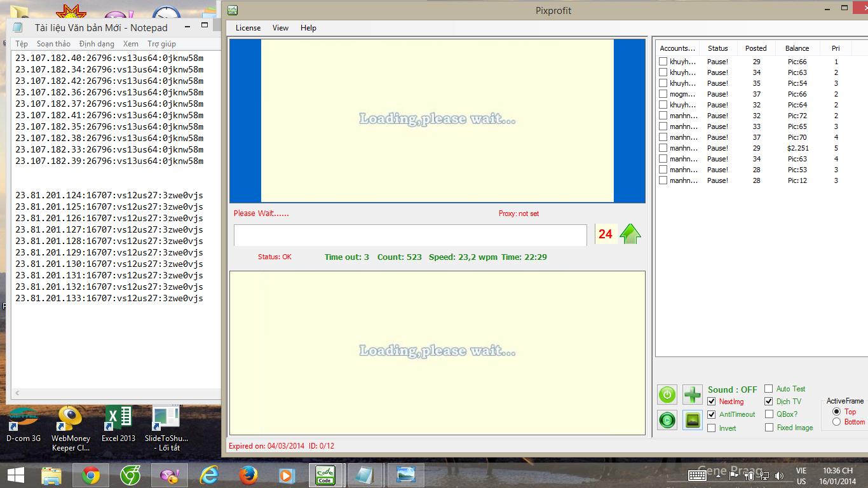Screen dimensions: 868x488
Task: Open the taskbar clock showing 10:36 CH
Action: (837, 476)
